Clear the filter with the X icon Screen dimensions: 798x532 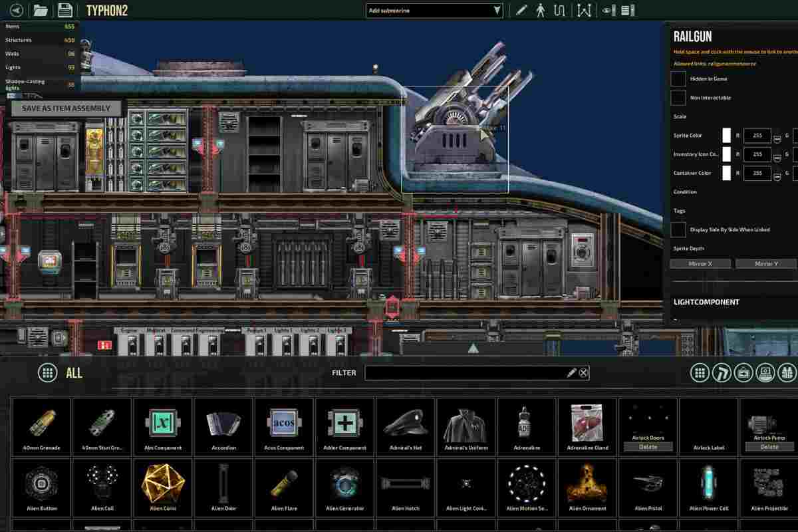[583, 372]
